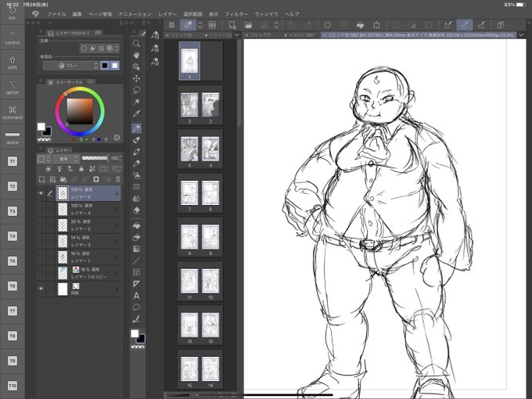The height and width of the screenshot is (399, 532).
Task: Open the ページ管理 menu
Action: pos(100,14)
